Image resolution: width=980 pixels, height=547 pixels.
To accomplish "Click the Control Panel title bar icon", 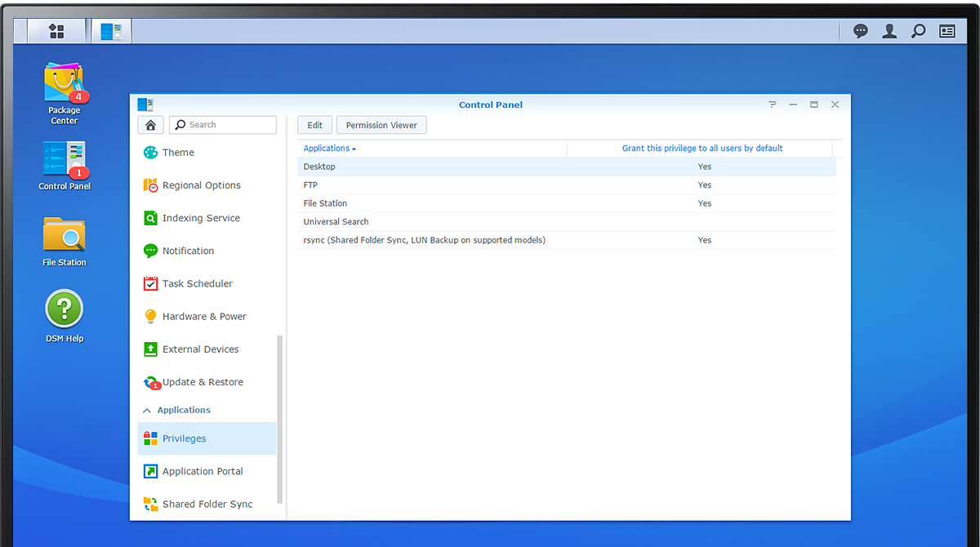I will pos(145,105).
